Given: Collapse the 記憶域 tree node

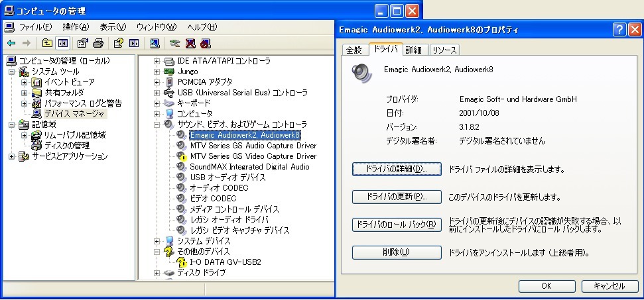Looking at the screenshot, I should (11, 125).
